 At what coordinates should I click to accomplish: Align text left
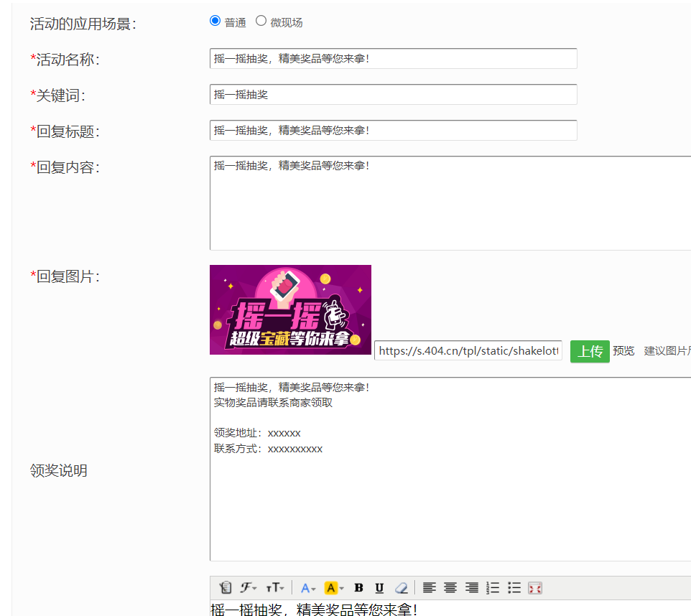(x=430, y=588)
